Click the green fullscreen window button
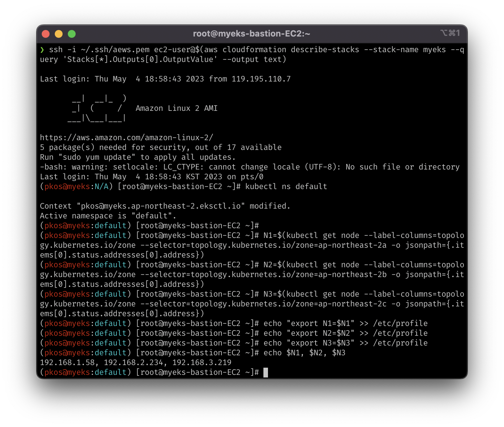The width and height of the screenshot is (504, 427). coord(72,34)
